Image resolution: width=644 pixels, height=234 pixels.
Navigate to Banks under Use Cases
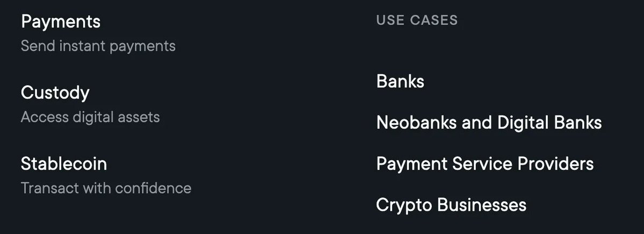click(x=400, y=82)
